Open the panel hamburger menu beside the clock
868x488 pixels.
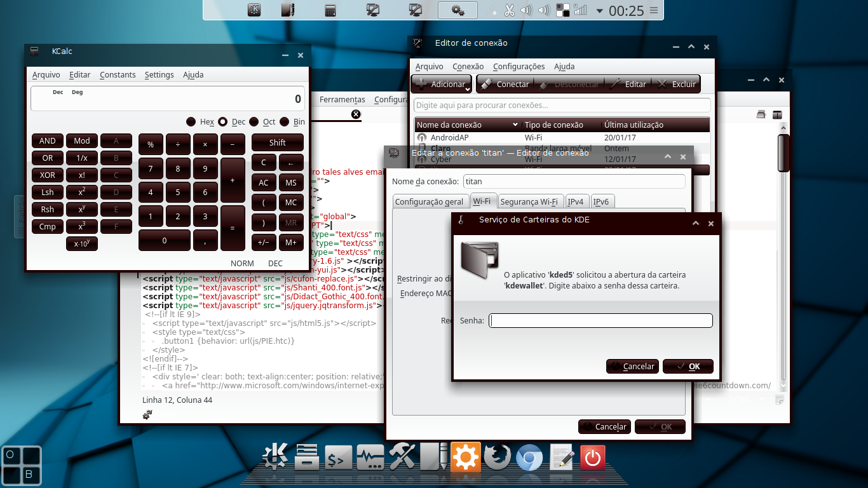click(x=654, y=11)
